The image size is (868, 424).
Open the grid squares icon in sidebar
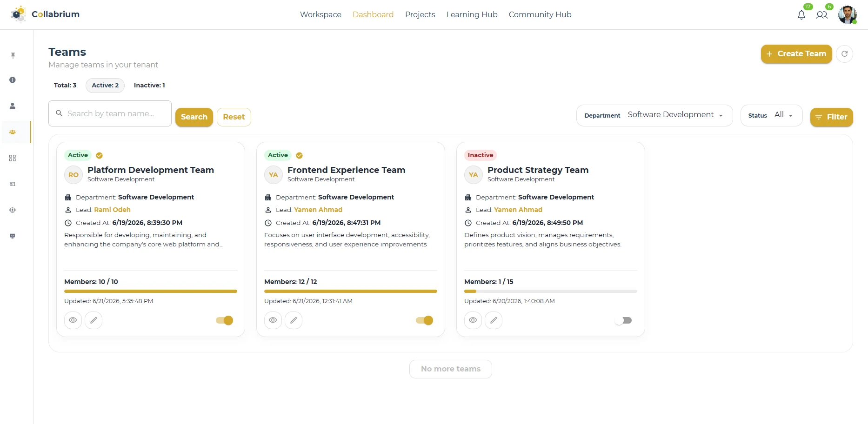[x=13, y=158]
